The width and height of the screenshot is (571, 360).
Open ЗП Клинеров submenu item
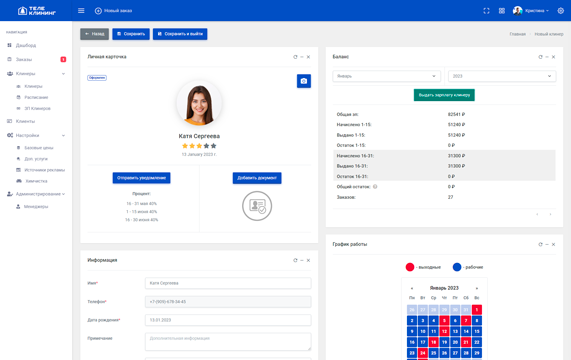37,108
